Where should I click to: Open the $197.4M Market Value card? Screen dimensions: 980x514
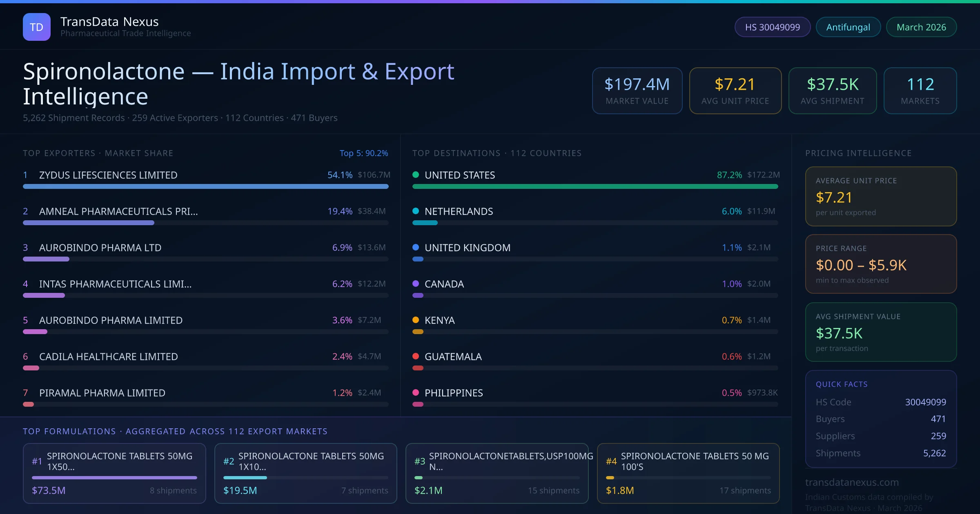(x=637, y=91)
